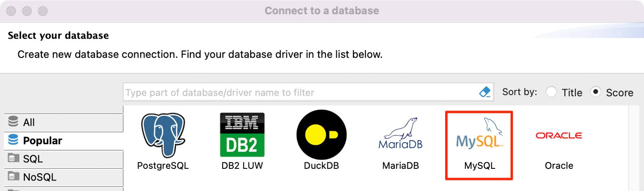The image size is (644, 191).
Task: Focus the driver name filter field
Action: (x=300, y=93)
